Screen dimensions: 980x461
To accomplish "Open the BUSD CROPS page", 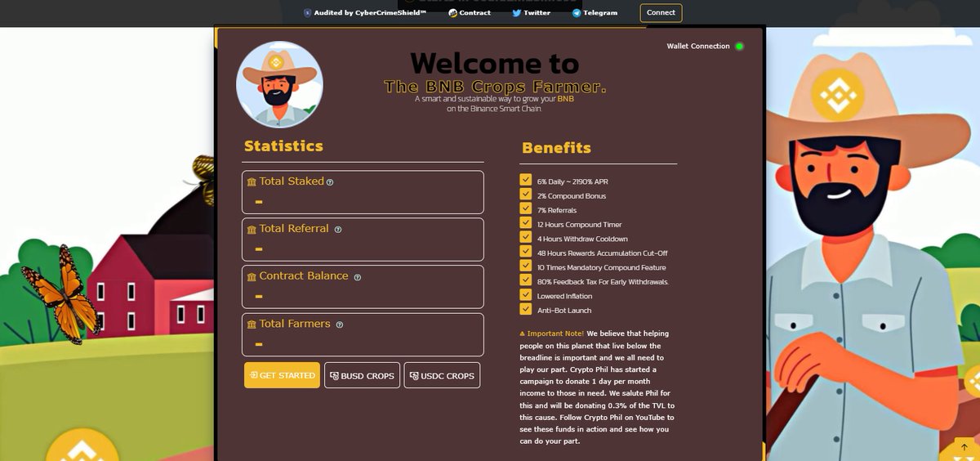I will point(362,375).
